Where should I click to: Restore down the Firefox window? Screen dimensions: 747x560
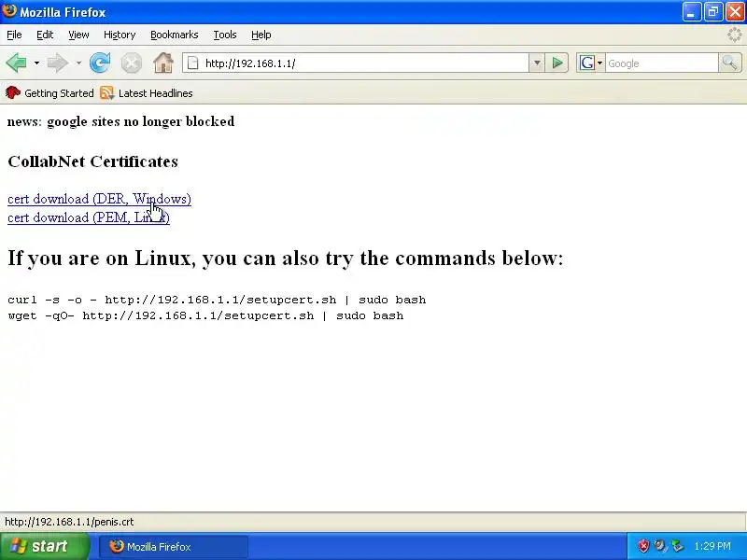(713, 12)
